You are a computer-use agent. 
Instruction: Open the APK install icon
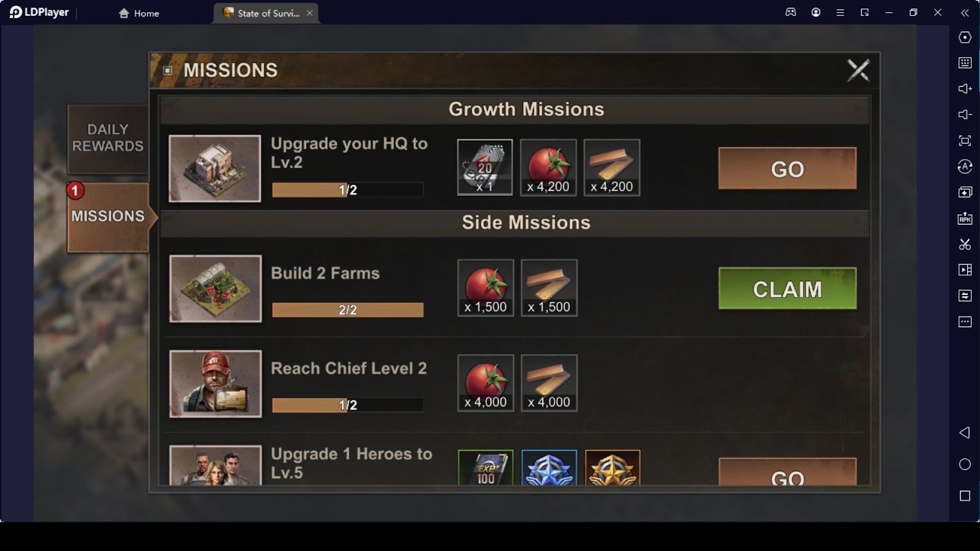965,218
